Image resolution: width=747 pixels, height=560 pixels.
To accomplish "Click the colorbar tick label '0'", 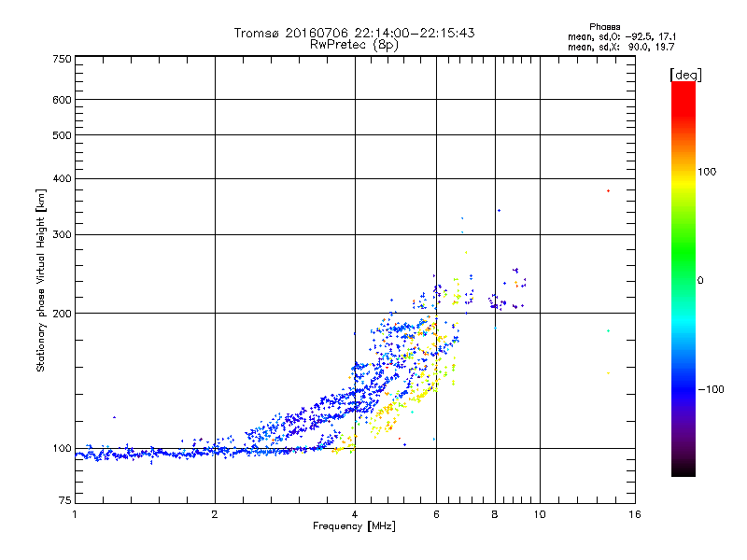I will (699, 281).
